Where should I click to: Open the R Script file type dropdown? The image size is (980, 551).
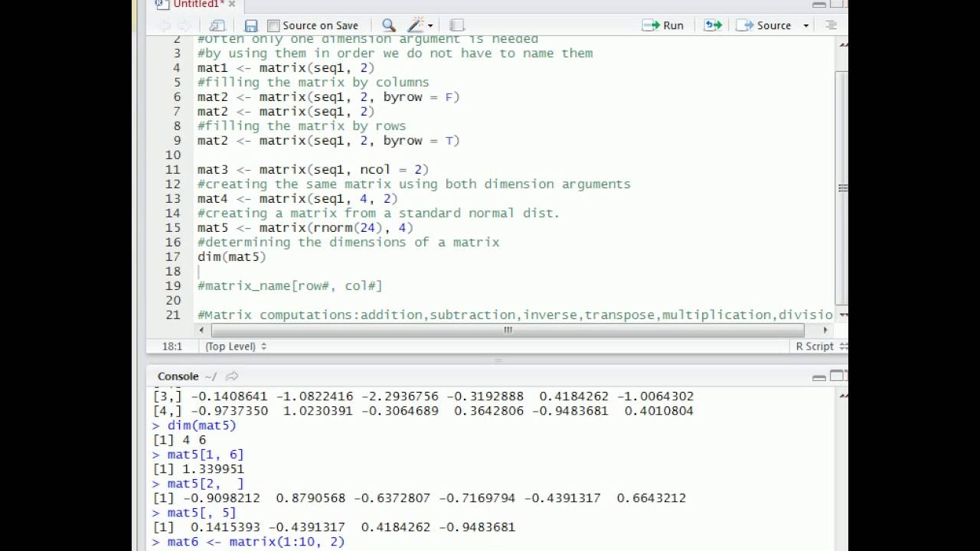point(821,346)
